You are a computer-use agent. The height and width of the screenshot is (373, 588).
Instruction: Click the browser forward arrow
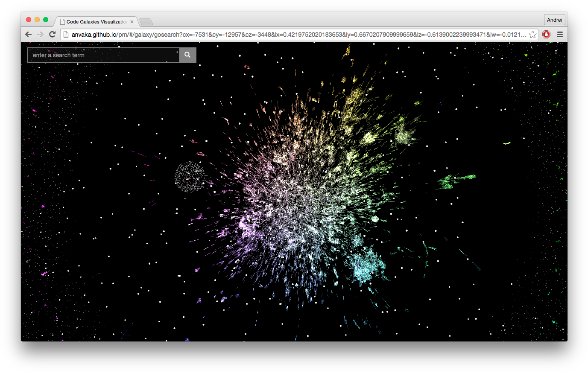[40, 35]
